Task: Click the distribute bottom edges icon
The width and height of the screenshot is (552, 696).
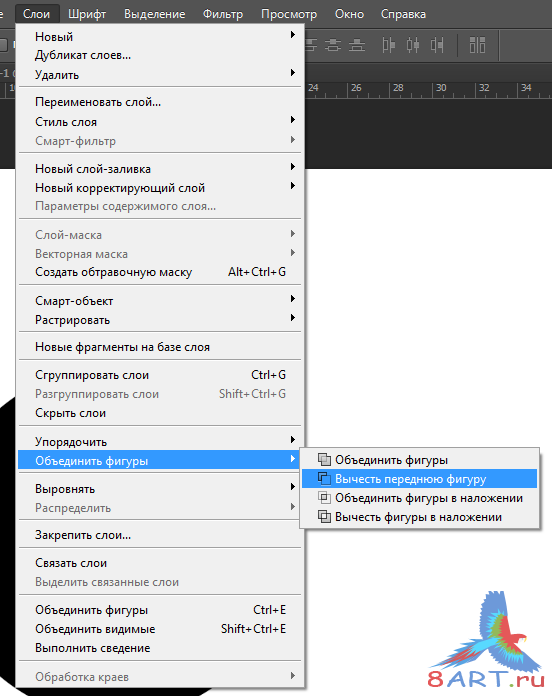Action: (356, 45)
